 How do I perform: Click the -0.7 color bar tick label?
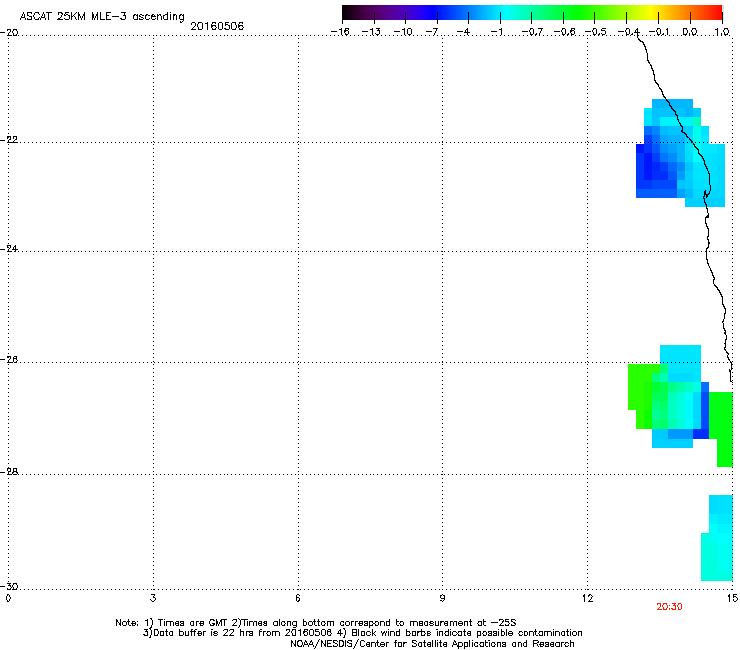532,32
